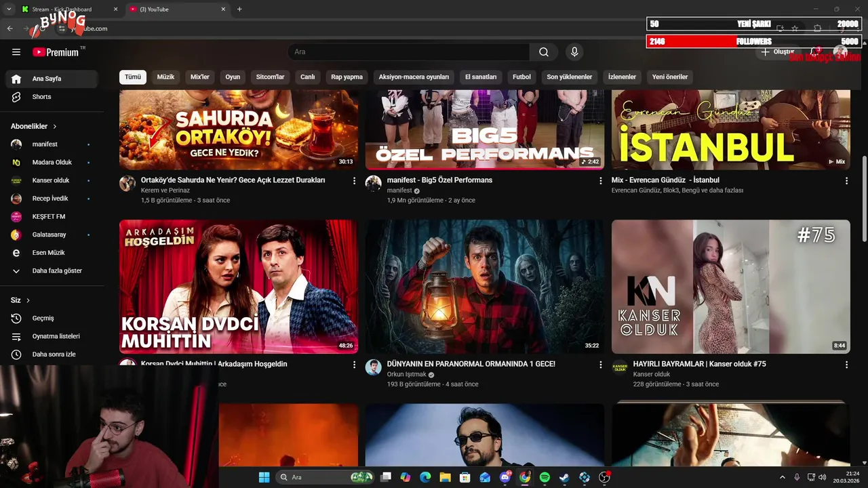Image resolution: width=868 pixels, height=488 pixels.
Task: Select the Sitcom'lar filter chip
Action: click(x=270, y=77)
